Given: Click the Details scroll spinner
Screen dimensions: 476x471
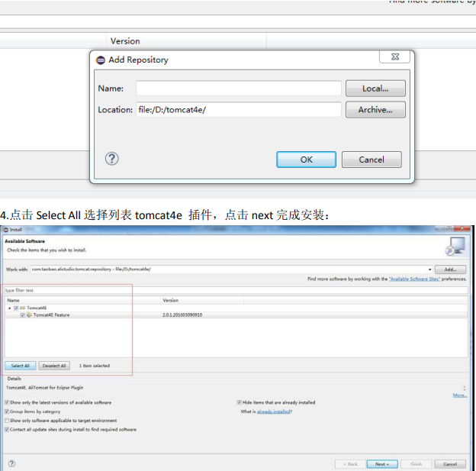Looking at the screenshot, I should click(x=464, y=388).
